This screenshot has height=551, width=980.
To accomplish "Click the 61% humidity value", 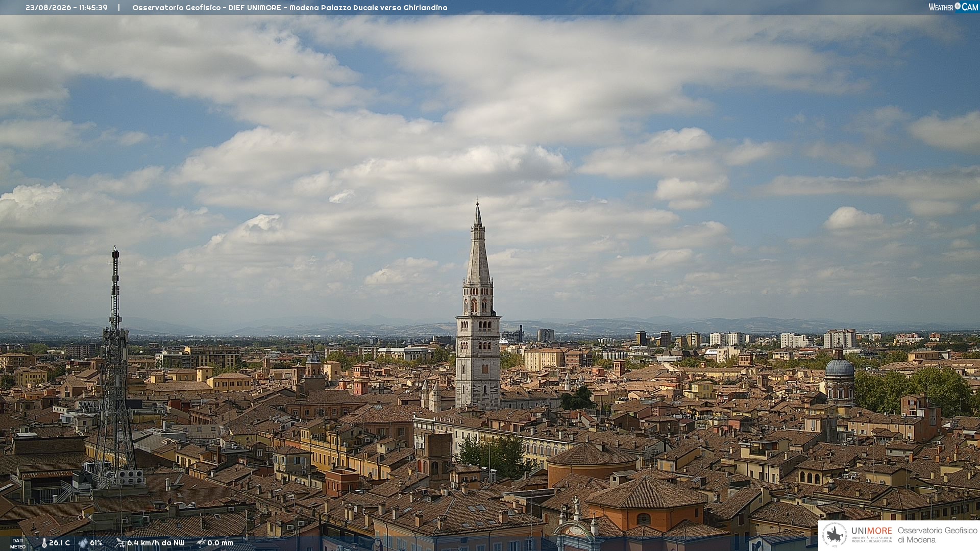I will pos(96,543).
